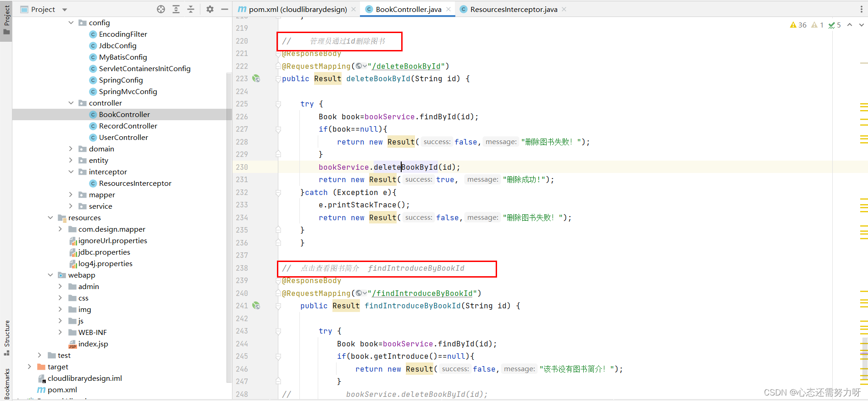Collapse the resources folder
This screenshot has width=868, height=401.
(50, 217)
